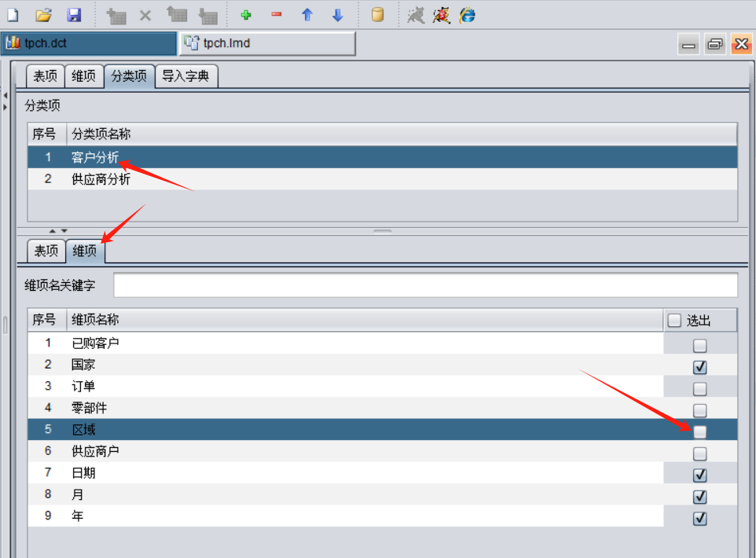Screen dimensions: 756x558
Task: Click the add table row icon
Action: [x=116, y=16]
